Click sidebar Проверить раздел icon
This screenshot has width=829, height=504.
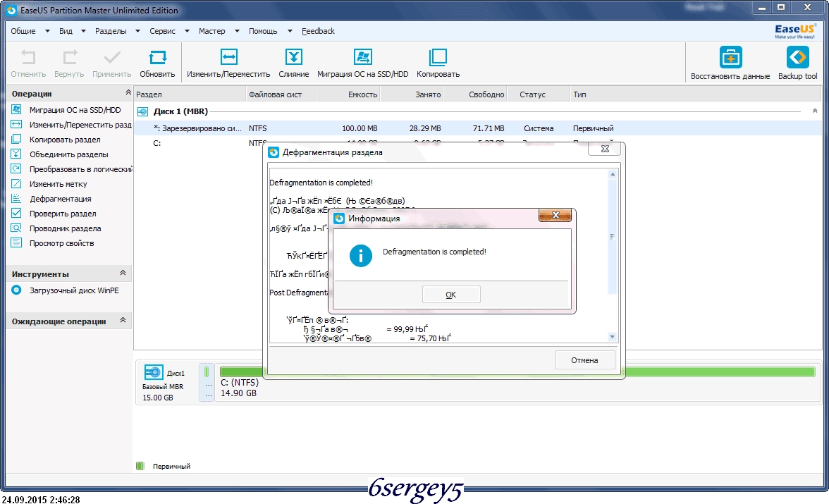[16, 213]
